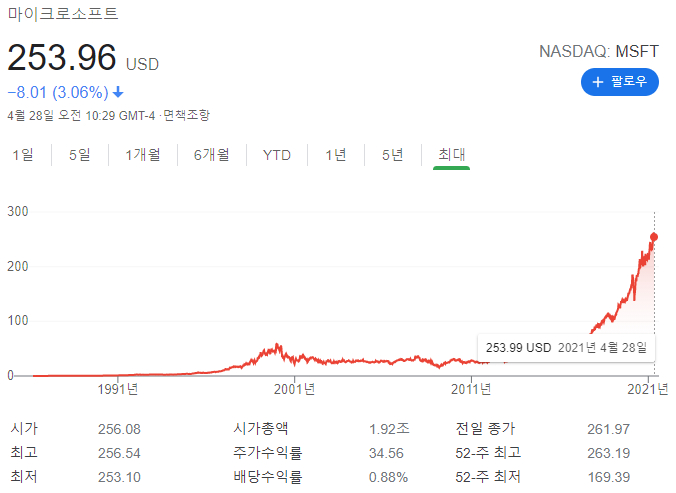Click the −8.01 (3.06%) change text

(x=58, y=93)
